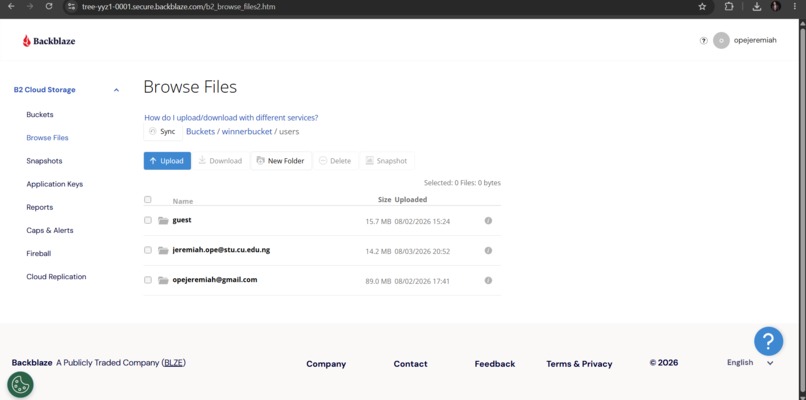This screenshot has height=400, width=806.
Task: Click the browser address bar URL
Action: pos(178,7)
